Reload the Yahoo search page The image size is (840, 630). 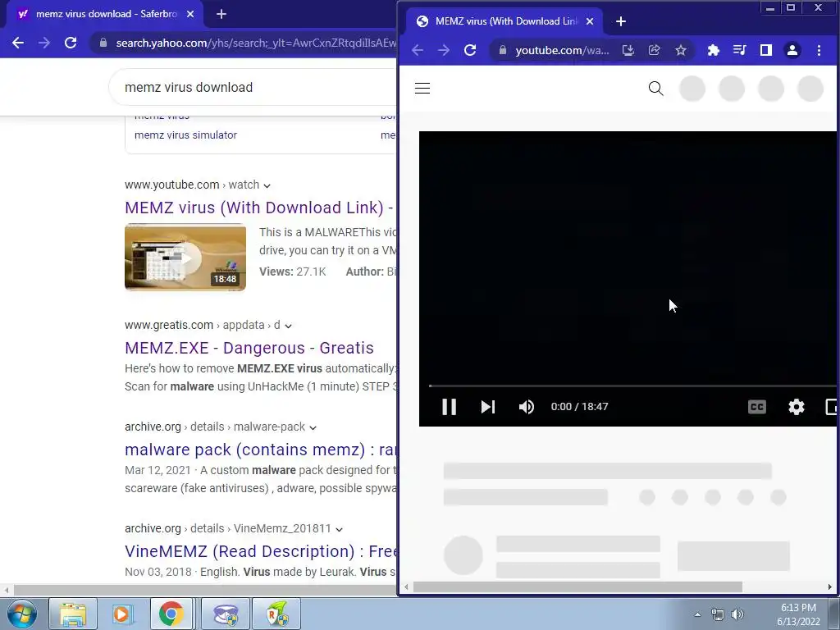71,43
